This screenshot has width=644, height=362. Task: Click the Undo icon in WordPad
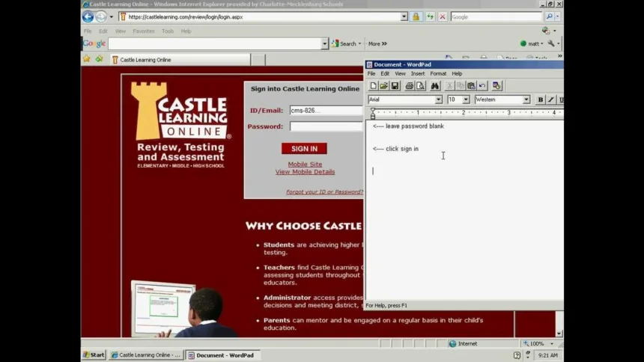tap(482, 86)
